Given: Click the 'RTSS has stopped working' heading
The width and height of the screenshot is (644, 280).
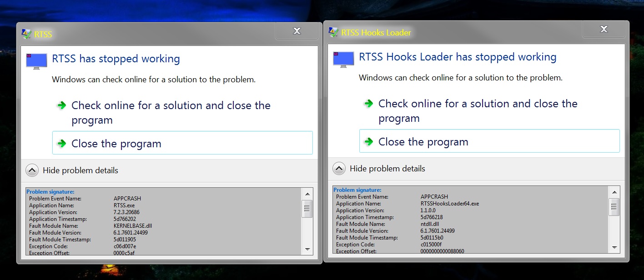Looking at the screenshot, I should 116,59.
